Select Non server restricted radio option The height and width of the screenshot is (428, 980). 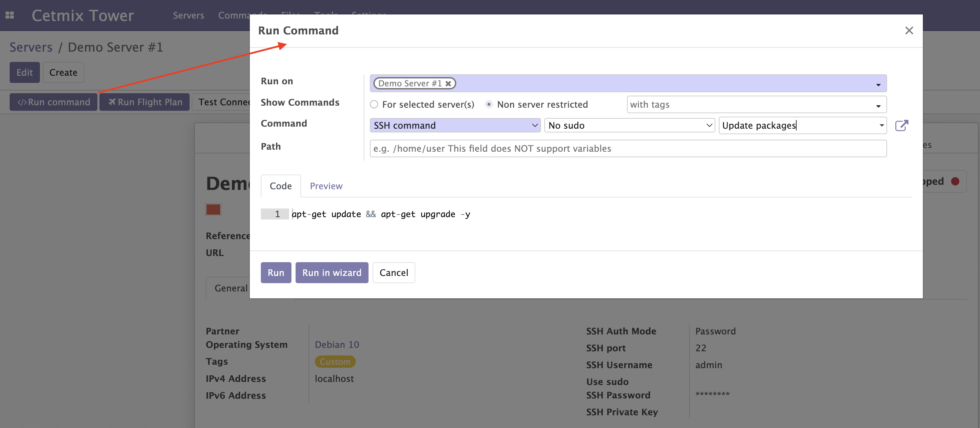coord(489,104)
